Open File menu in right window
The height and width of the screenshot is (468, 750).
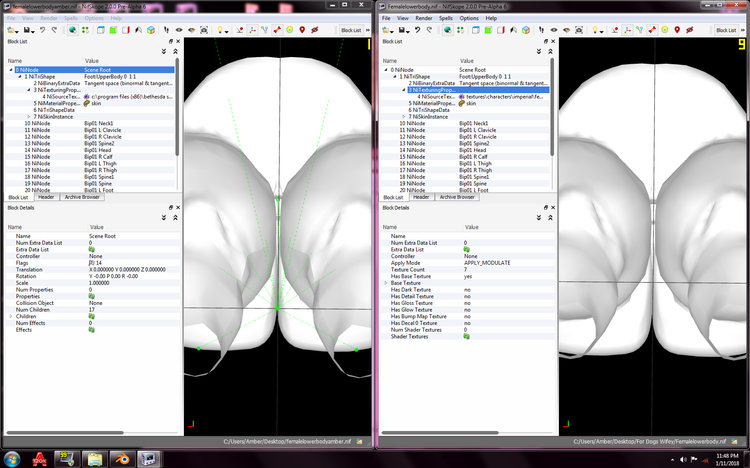tap(386, 18)
